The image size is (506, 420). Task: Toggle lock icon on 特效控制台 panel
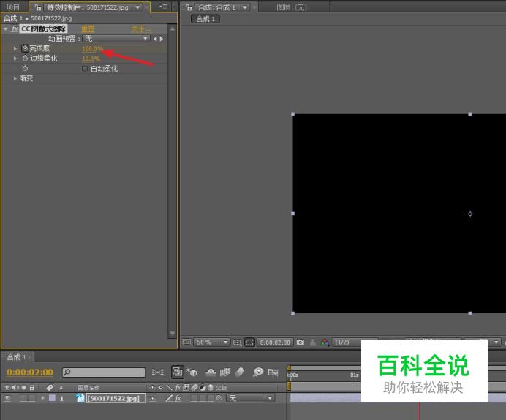[38, 7]
